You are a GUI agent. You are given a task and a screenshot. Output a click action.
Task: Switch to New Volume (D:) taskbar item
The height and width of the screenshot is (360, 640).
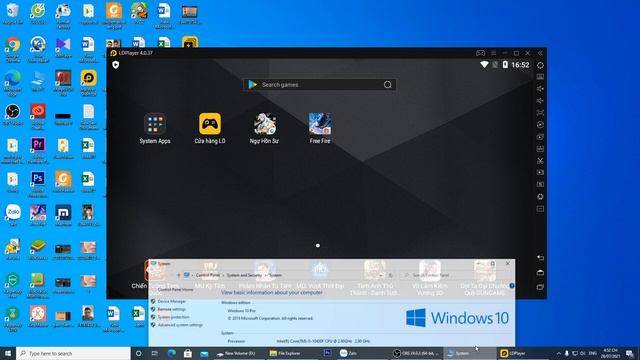tap(239, 353)
